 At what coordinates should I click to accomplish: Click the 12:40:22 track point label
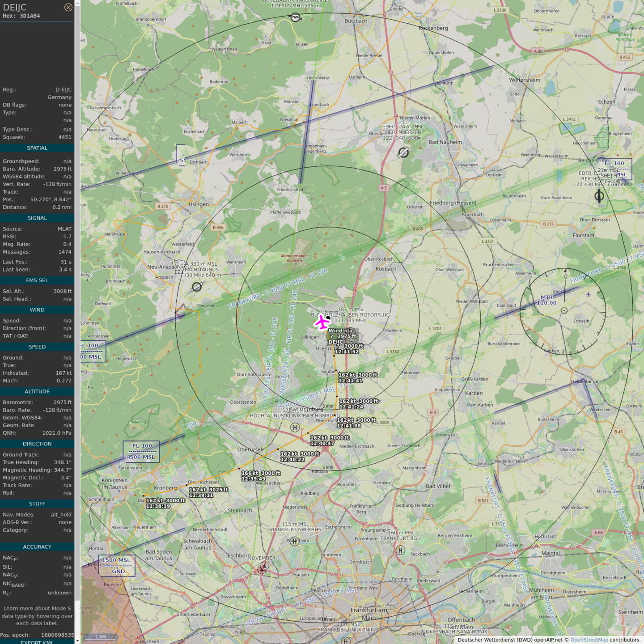pyautogui.click(x=292, y=459)
